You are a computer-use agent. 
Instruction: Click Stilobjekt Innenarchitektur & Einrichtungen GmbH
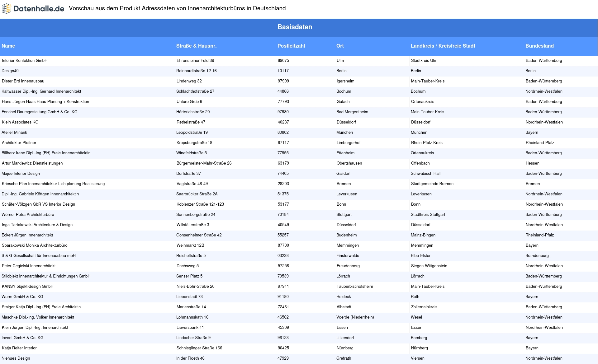(46, 276)
